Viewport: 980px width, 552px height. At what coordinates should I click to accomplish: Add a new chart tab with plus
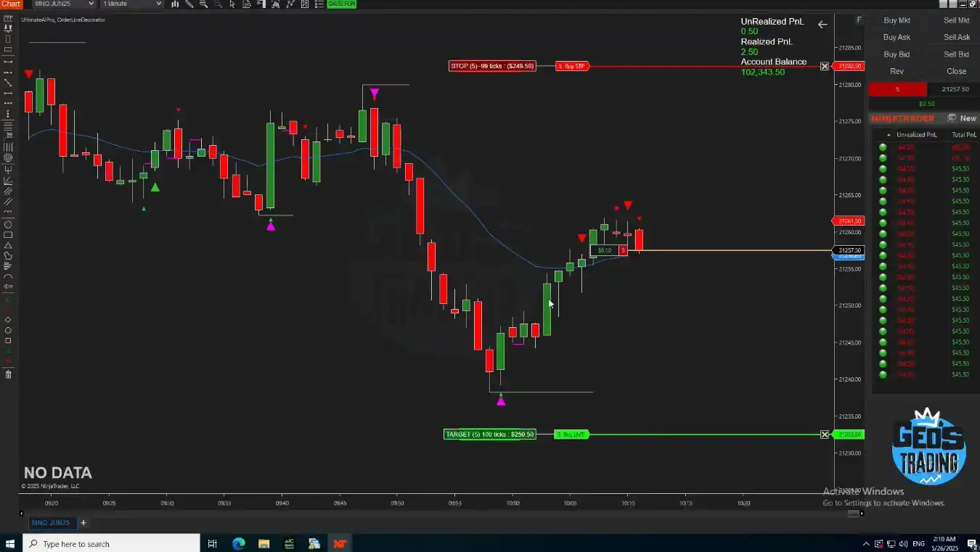[x=83, y=523]
